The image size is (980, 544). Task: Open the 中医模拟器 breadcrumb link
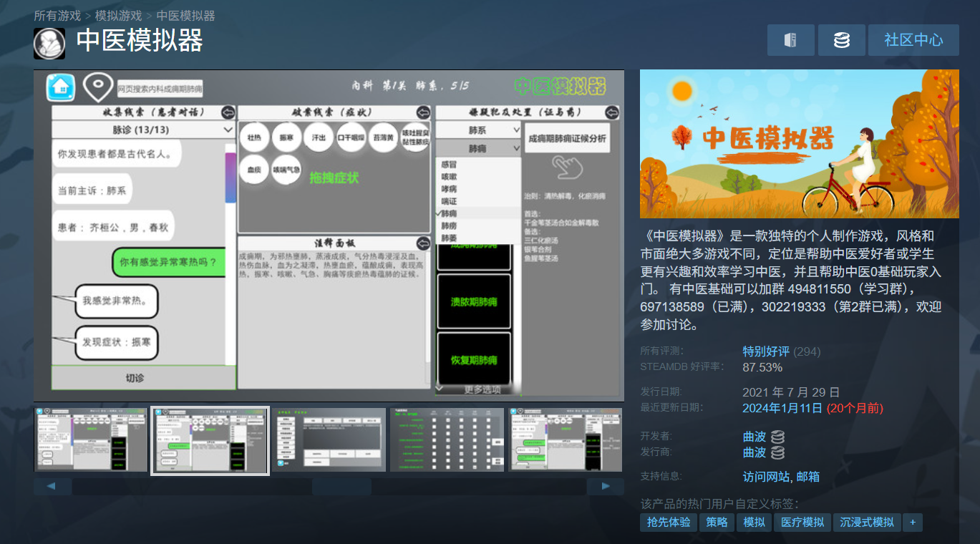click(x=186, y=15)
